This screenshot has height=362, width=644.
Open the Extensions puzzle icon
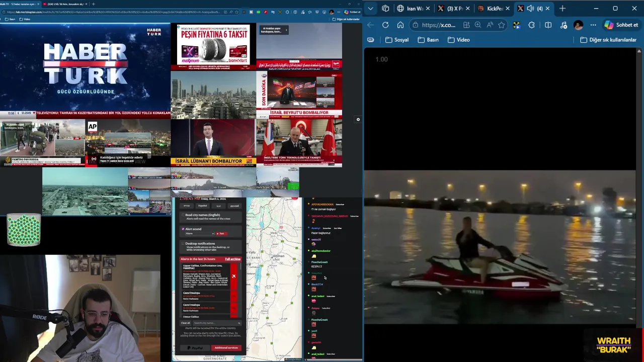pos(532,25)
